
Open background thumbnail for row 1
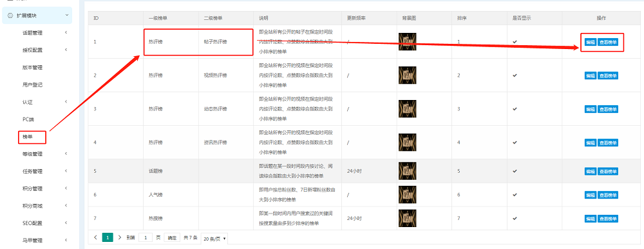click(x=407, y=42)
